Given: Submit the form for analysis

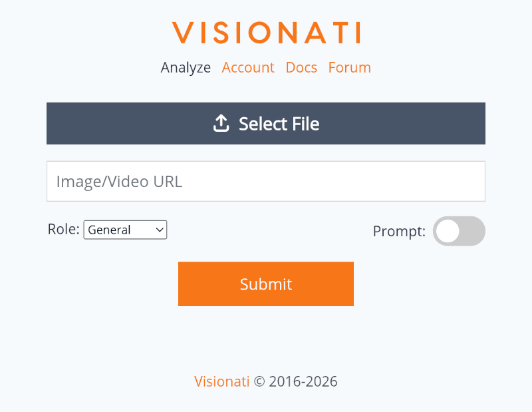Looking at the screenshot, I should pyautogui.click(x=266, y=284).
